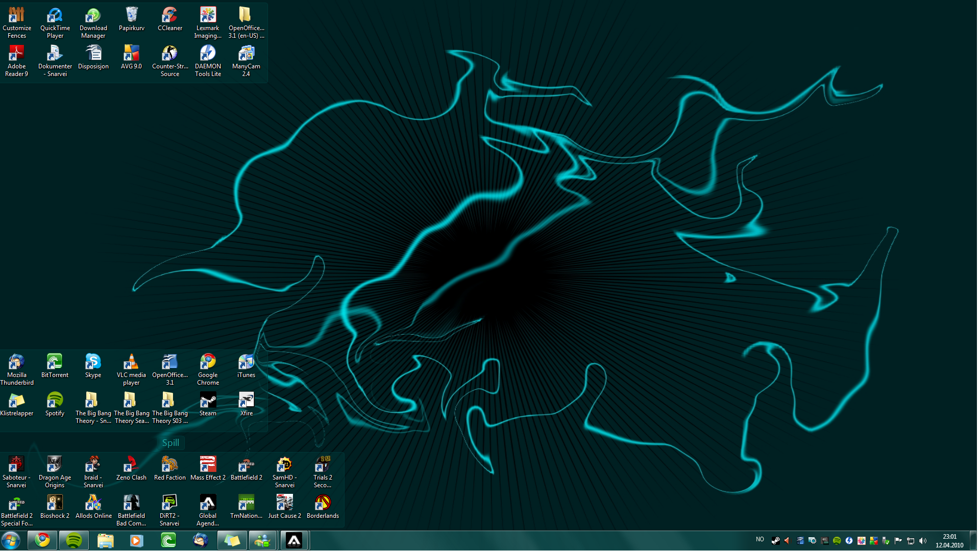
Task: Open Mozilla Thunderbird desktop shortcut
Action: 17,370
